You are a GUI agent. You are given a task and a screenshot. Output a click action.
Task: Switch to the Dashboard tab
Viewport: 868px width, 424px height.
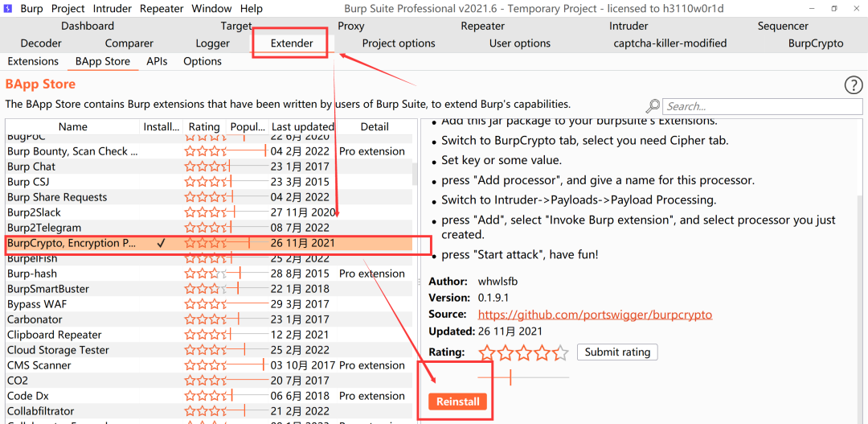88,26
